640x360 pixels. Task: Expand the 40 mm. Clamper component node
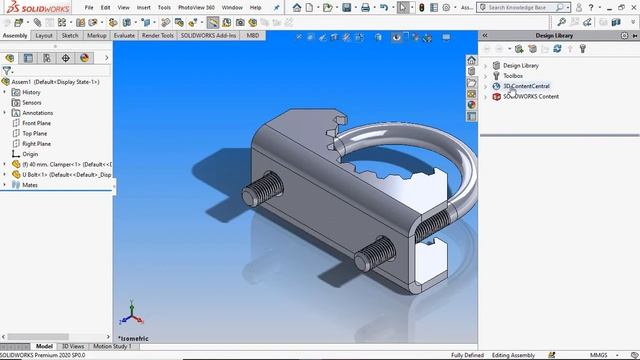pyautogui.click(x=4, y=164)
